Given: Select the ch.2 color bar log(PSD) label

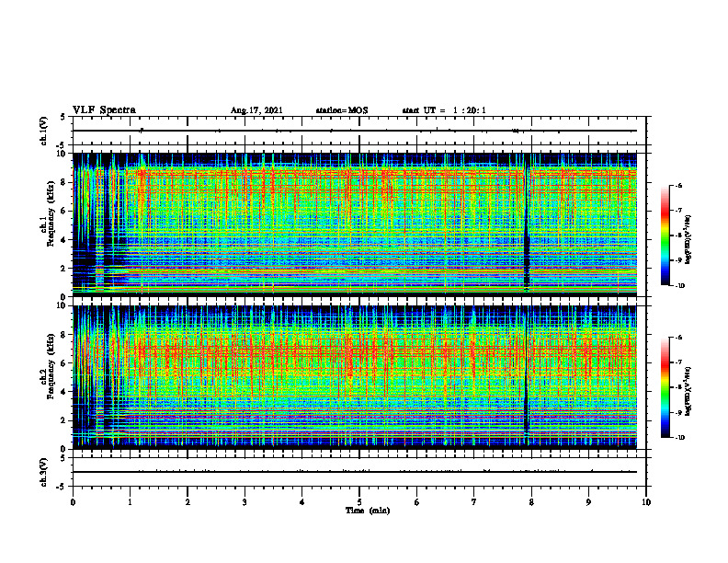Looking at the screenshot, I should click(x=688, y=391).
